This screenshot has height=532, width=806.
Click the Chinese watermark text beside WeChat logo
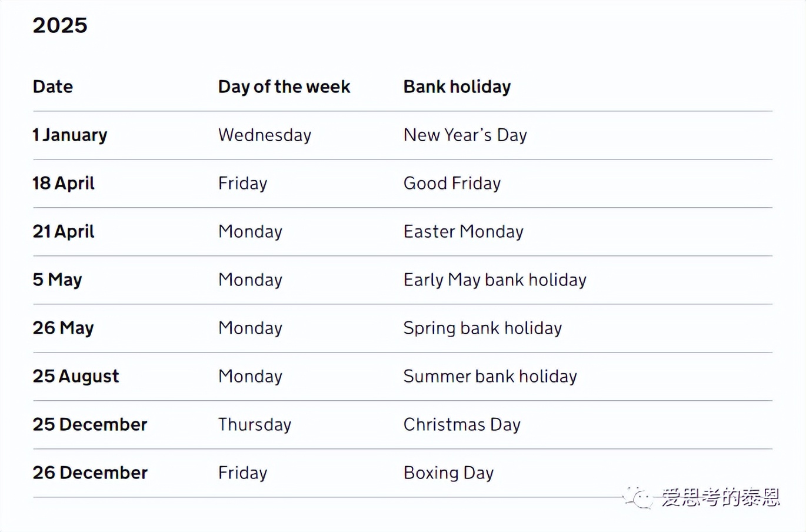[x=721, y=498]
